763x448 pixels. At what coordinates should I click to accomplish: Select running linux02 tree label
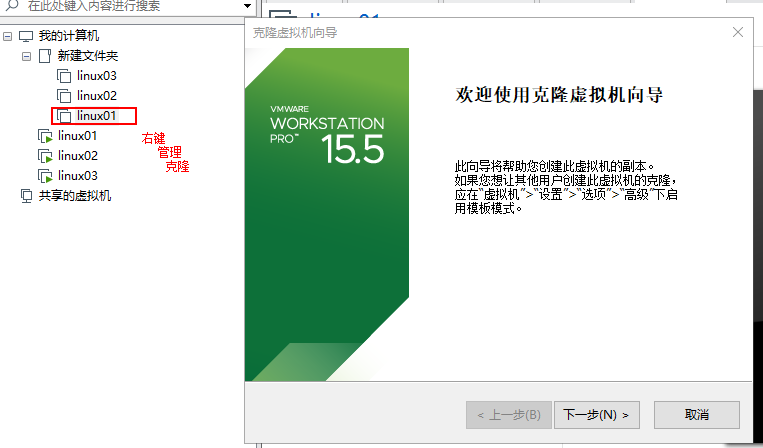[x=78, y=156]
